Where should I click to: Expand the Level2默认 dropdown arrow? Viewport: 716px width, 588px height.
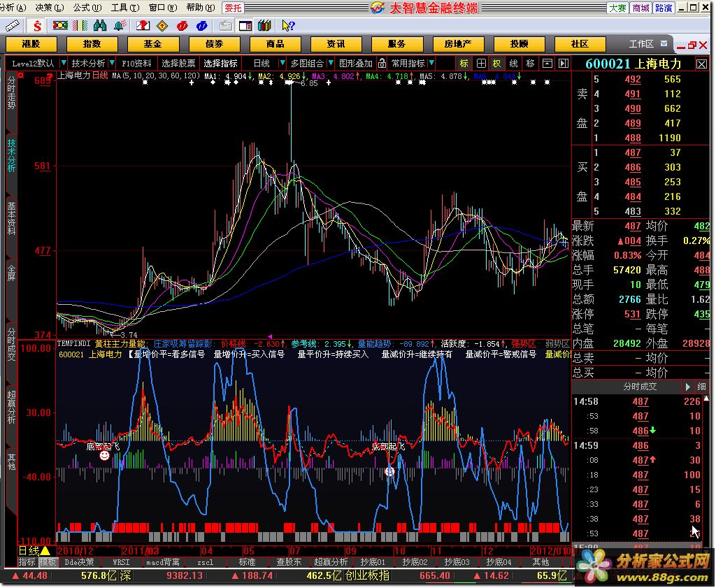pos(64,63)
